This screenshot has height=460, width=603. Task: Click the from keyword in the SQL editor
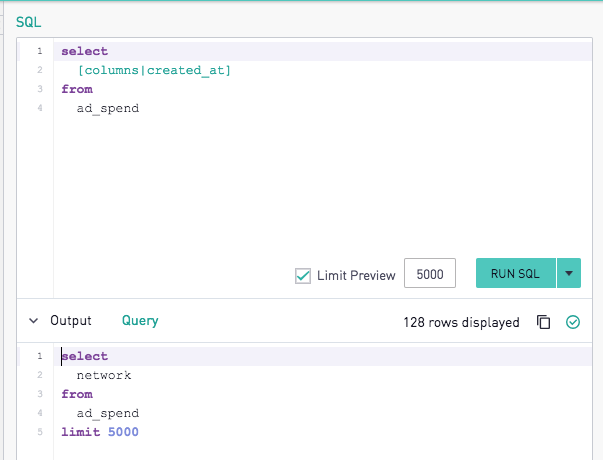click(77, 89)
